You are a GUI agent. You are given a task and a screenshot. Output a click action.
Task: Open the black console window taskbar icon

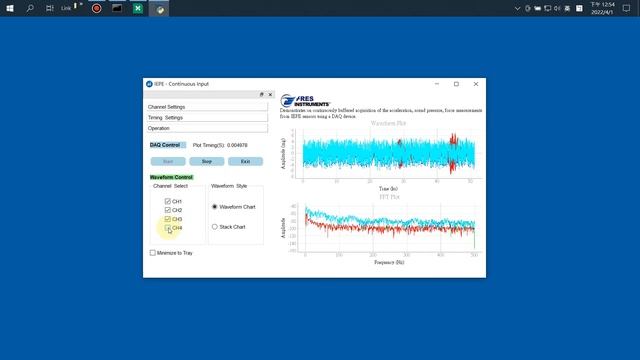click(x=117, y=8)
